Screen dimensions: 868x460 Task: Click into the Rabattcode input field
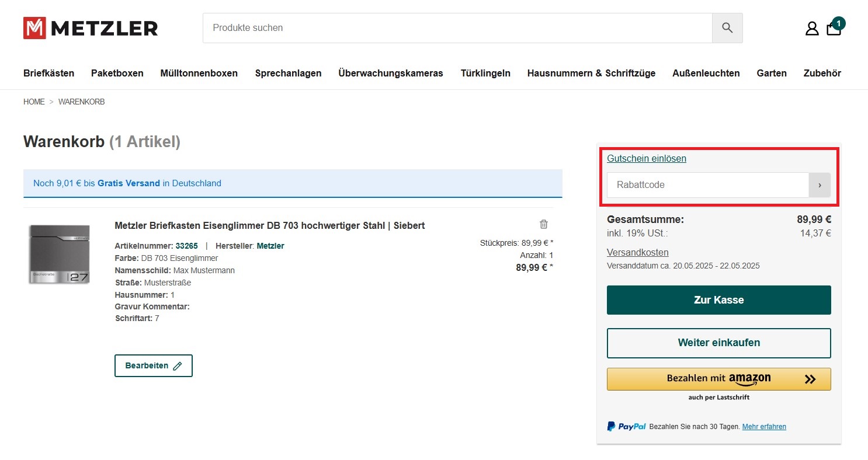click(708, 185)
